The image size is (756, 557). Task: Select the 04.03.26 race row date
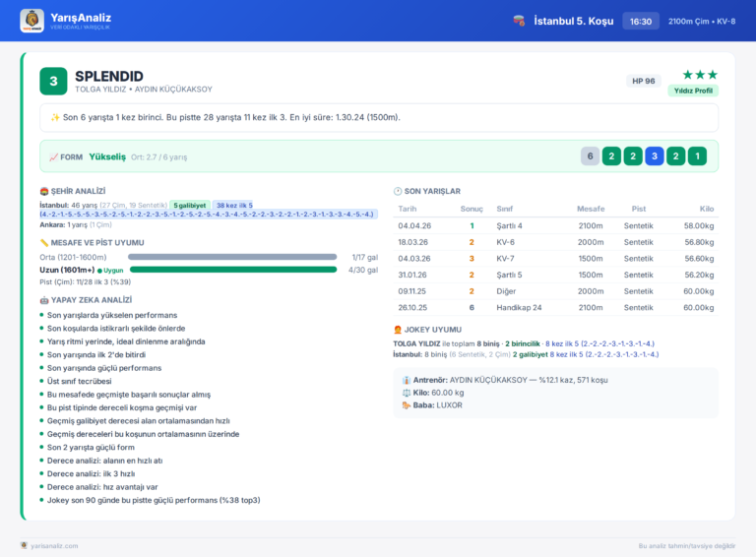(x=414, y=259)
